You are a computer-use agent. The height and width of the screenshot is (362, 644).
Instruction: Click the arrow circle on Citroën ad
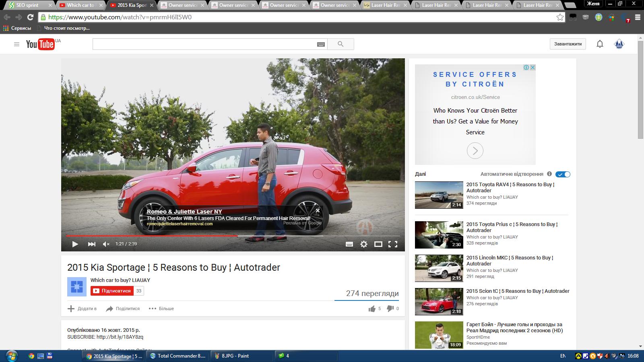(x=475, y=151)
